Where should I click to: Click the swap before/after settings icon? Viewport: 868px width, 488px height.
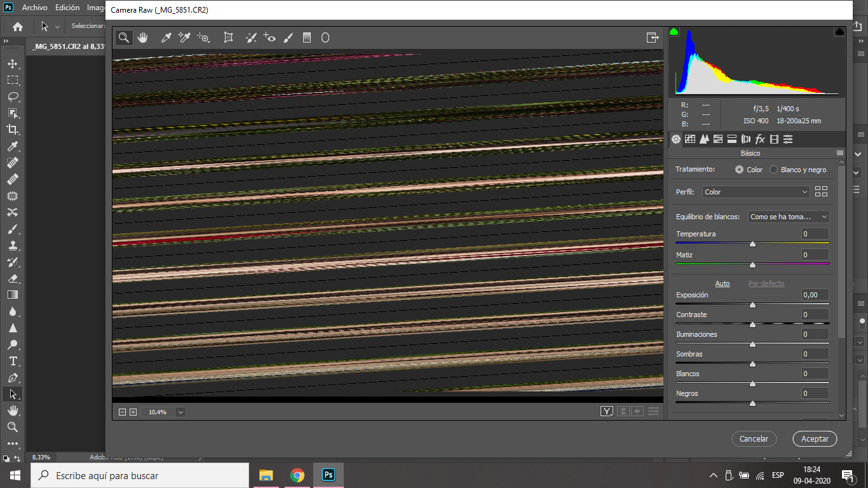[623, 411]
